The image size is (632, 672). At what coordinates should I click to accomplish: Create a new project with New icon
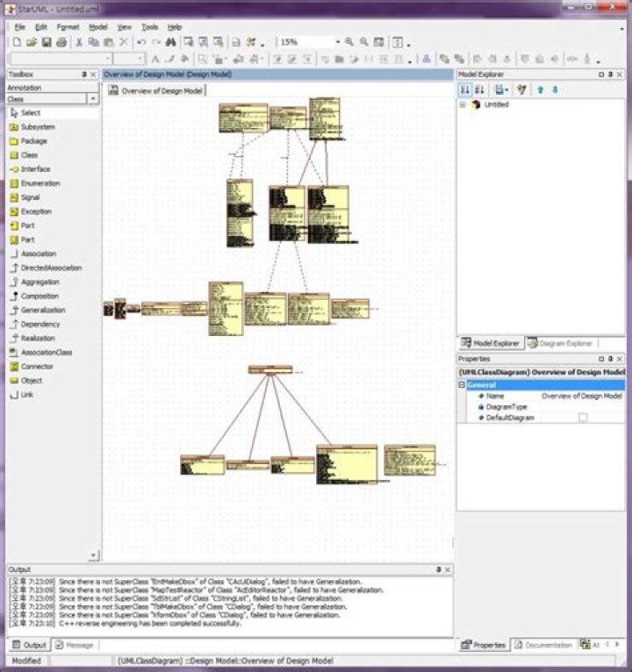17,42
